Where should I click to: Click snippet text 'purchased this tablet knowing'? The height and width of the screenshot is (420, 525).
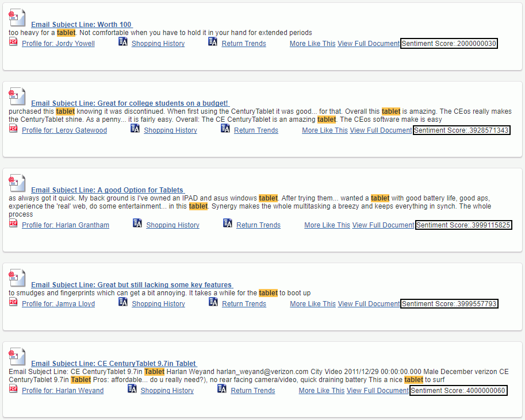coord(53,111)
